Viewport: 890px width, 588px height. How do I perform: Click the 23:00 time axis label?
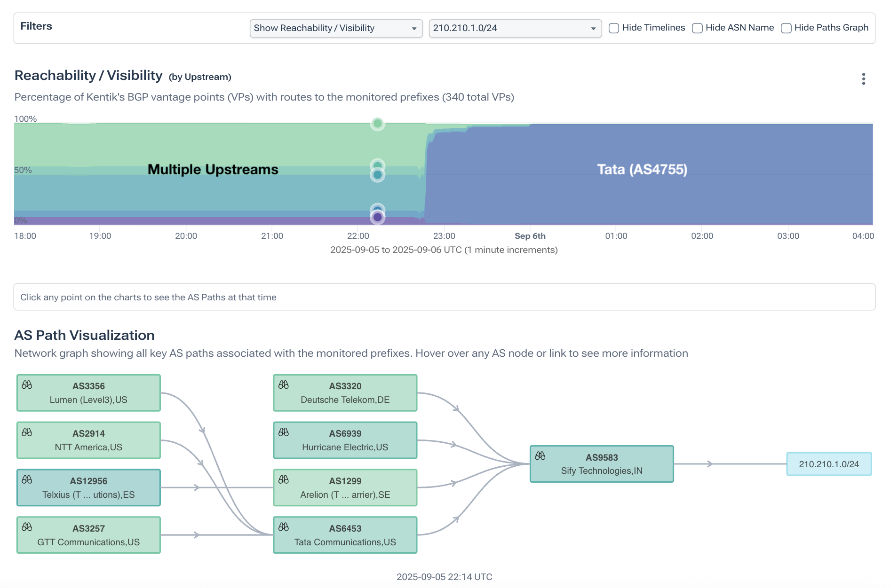(x=444, y=236)
